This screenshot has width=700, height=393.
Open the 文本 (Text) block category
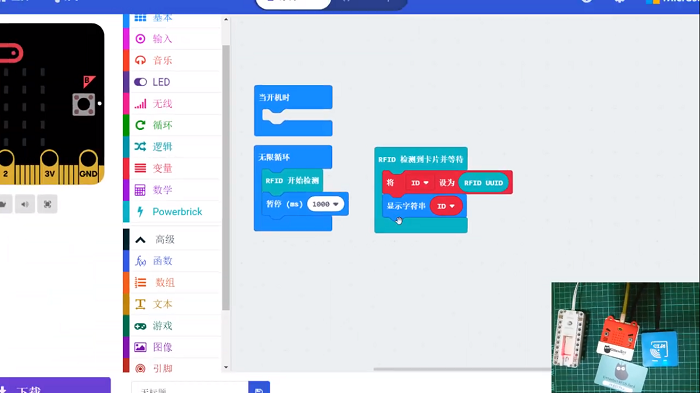[172, 304]
